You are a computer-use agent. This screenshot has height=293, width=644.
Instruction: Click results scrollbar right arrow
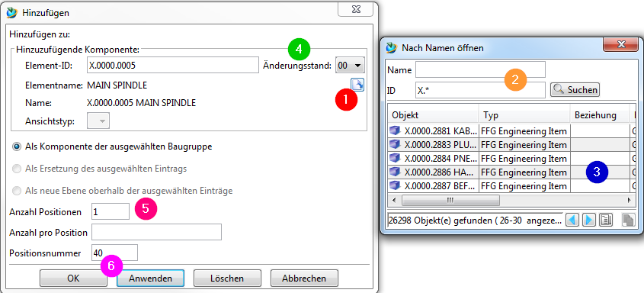(x=629, y=200)
